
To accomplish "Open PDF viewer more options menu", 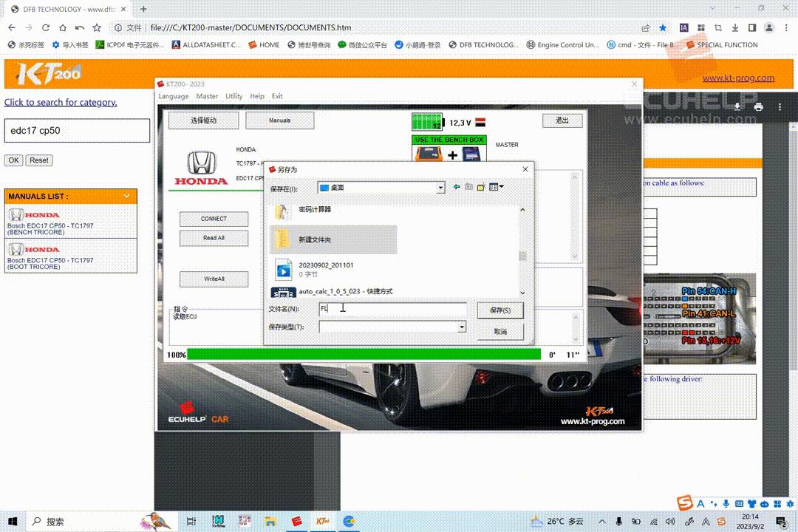I will coord(780,107).
